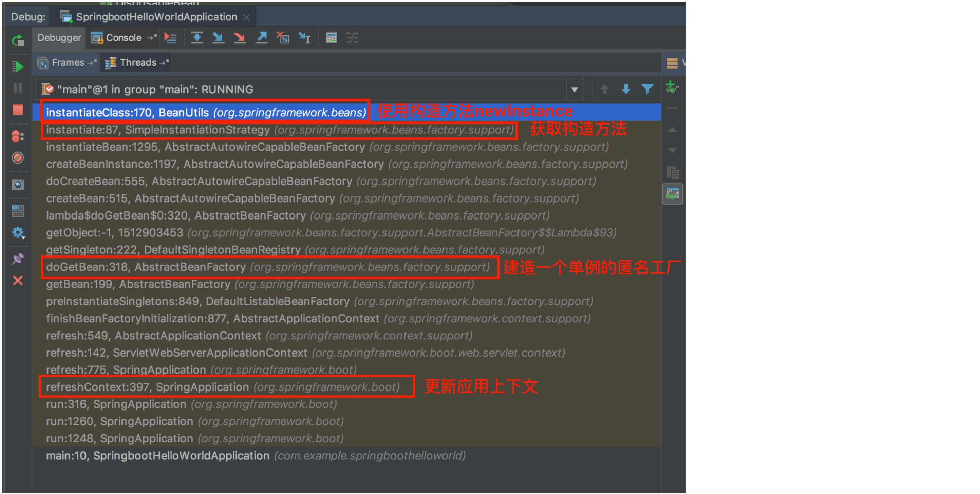Stop the debug session red square

[18, 110]
